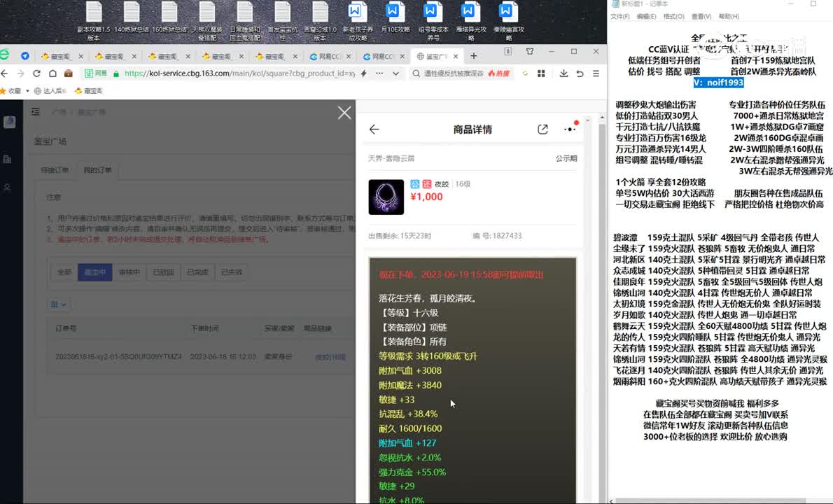Open a new browser tab

(473, 56)
